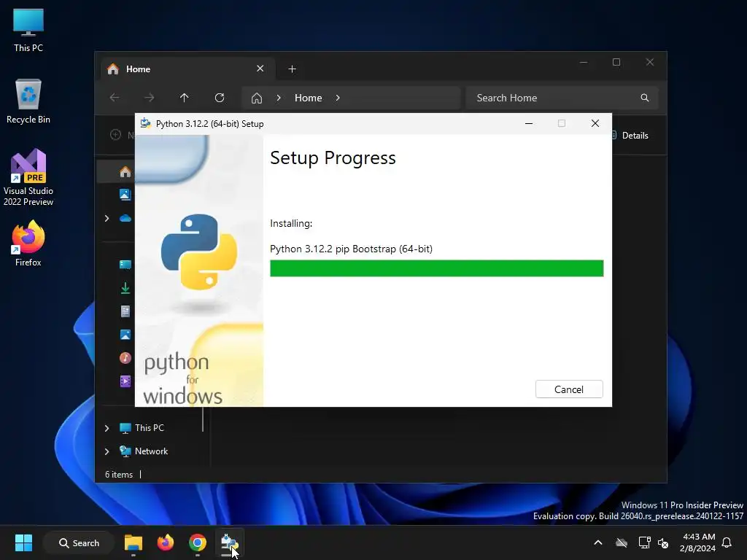Refresh the File Explorer view
This screenshot has height=560, width=747.
click(x=220, y=98)
